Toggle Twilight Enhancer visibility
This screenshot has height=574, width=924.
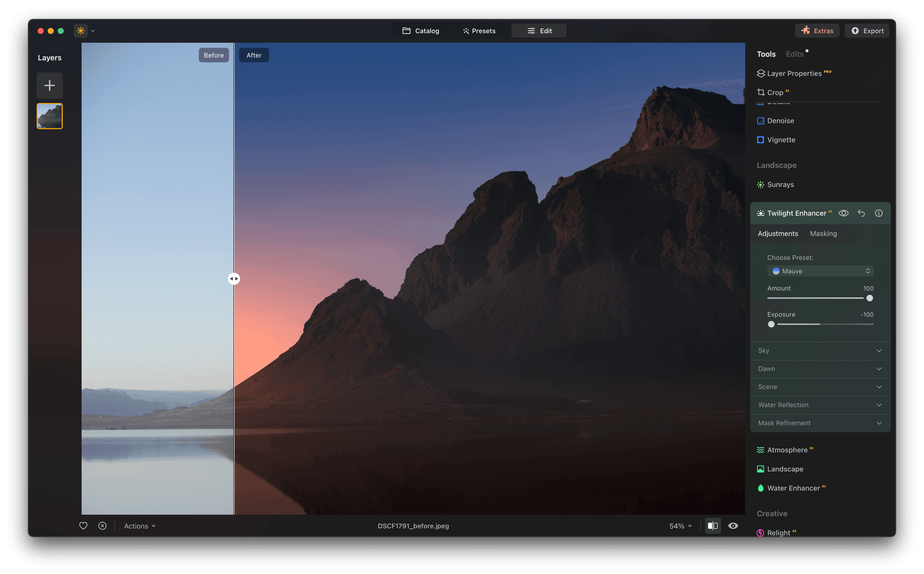[x=844, y=213]
